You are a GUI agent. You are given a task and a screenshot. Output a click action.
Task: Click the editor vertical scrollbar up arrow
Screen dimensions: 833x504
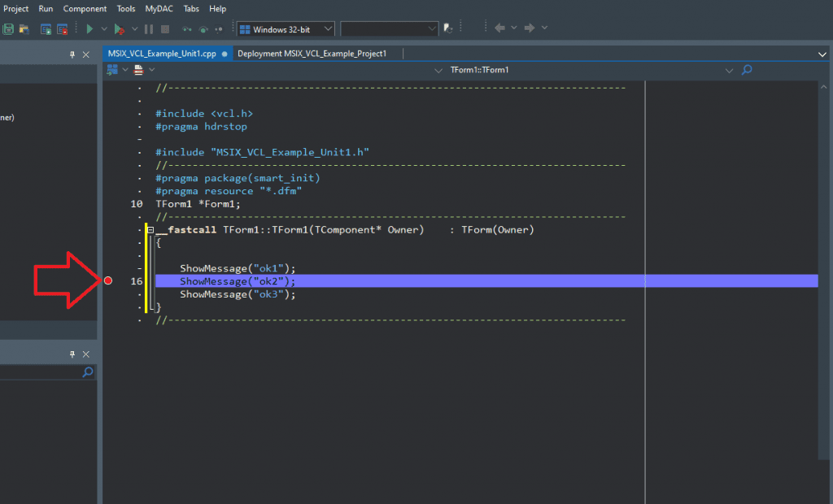pyautogui.click(x=824, y=86)
